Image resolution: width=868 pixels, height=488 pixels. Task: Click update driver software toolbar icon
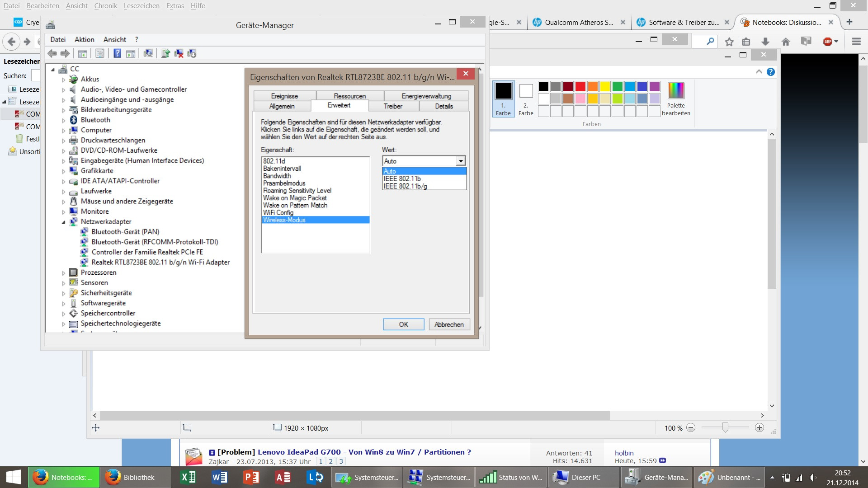(165, 53)
